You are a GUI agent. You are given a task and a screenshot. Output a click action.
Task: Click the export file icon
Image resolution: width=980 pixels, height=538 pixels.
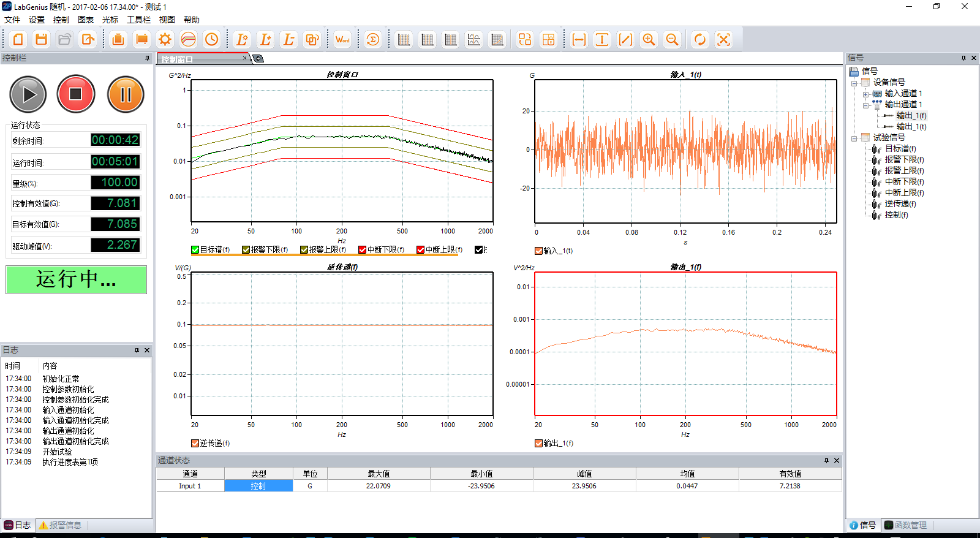coord(88,40)
